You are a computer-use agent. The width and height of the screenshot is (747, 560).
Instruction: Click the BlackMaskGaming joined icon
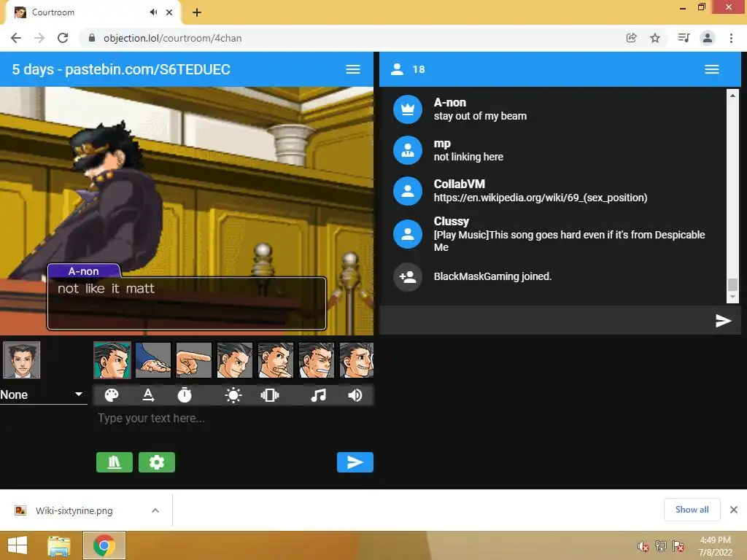coord(408,276)
